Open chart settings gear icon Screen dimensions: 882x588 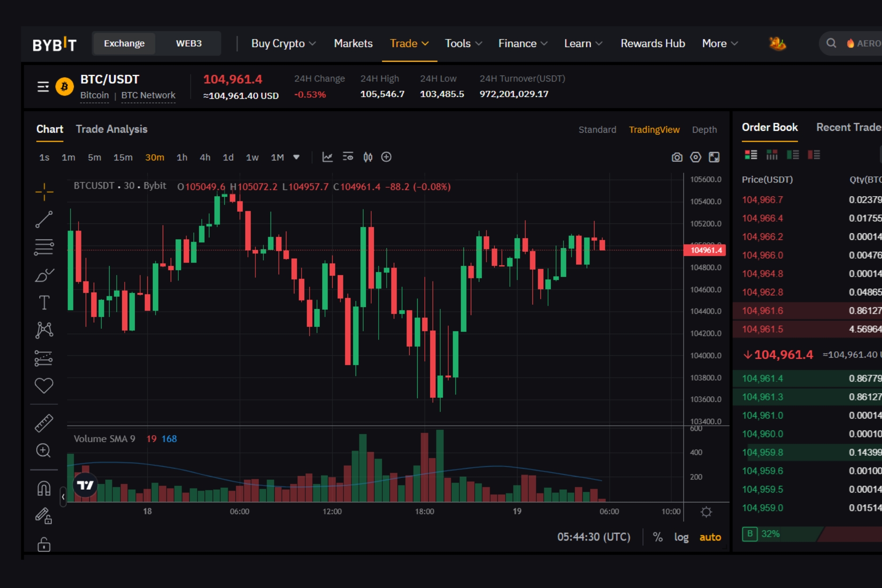point(696,157)
